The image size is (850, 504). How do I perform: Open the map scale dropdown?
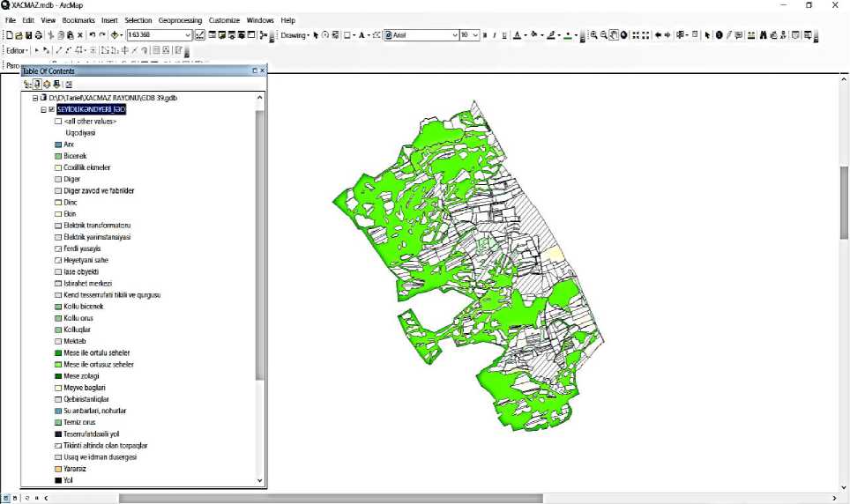pyautogui.click(x=188, y=35)
